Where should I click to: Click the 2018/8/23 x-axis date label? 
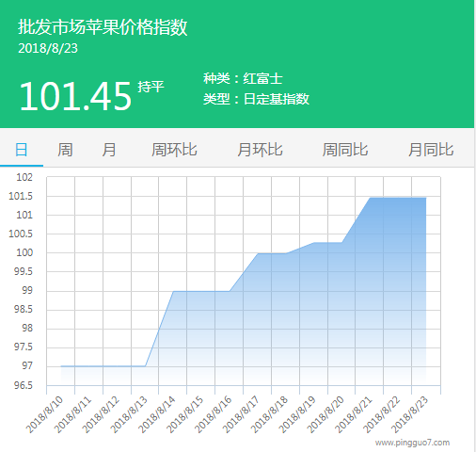(409, 414)
